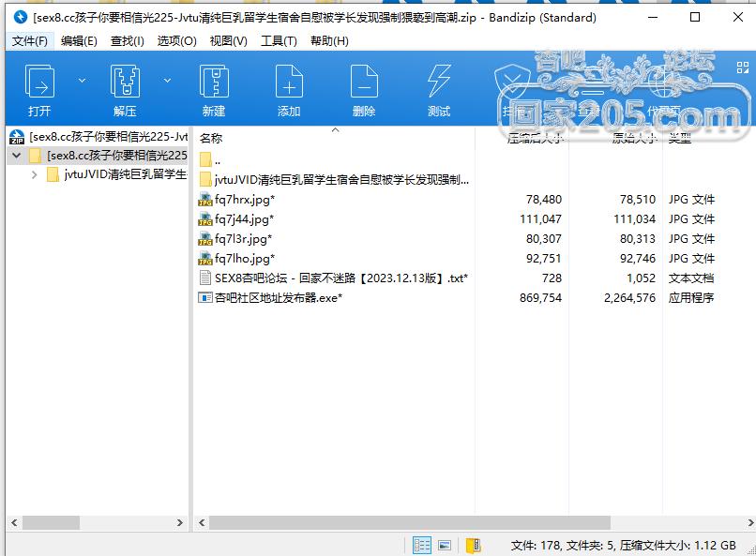Sort by 原始大小 column header

[x=634, y=139]
